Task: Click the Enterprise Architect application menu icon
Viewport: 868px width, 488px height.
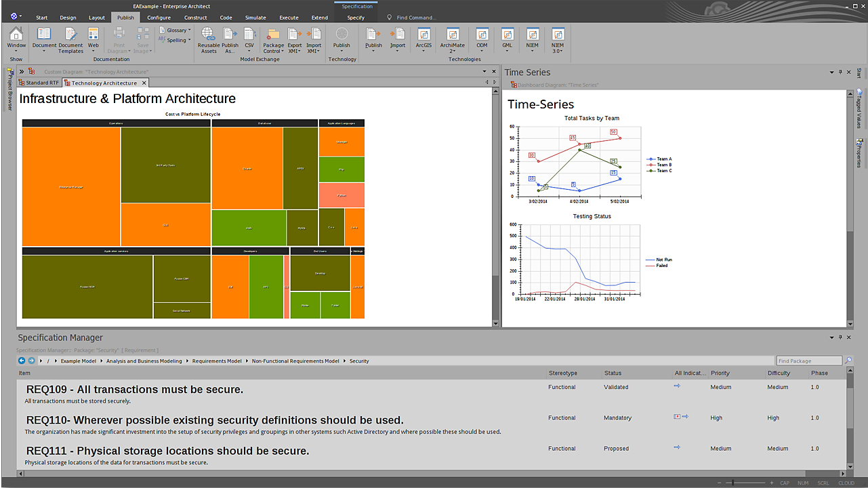Action: pos(15,16)
